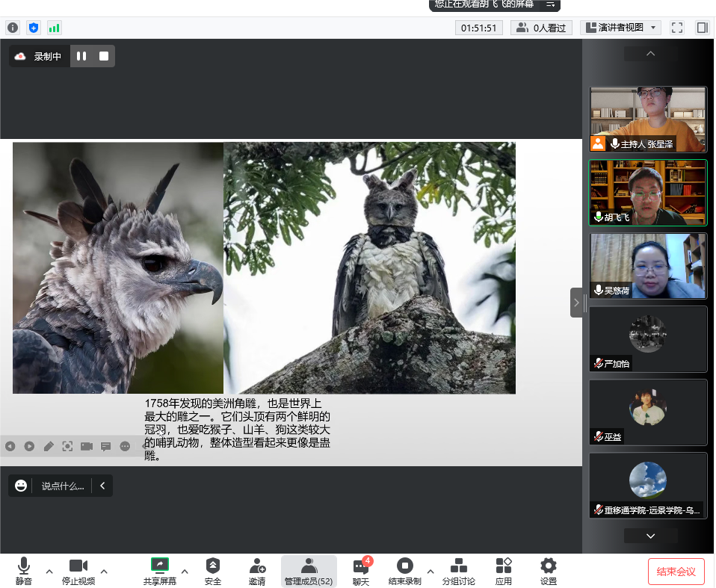Click 共享屏幕 share screen button

pos(160,571)
